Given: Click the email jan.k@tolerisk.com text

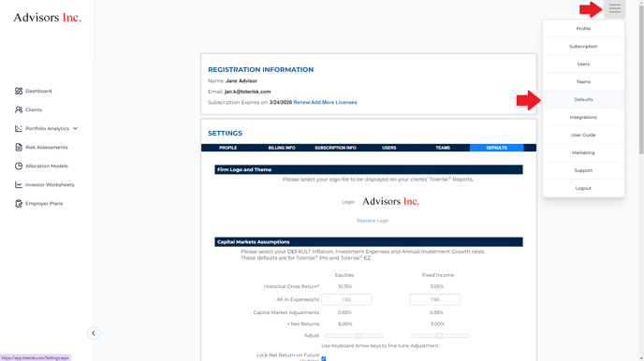Looking at the screenshot, I should 248,92.
